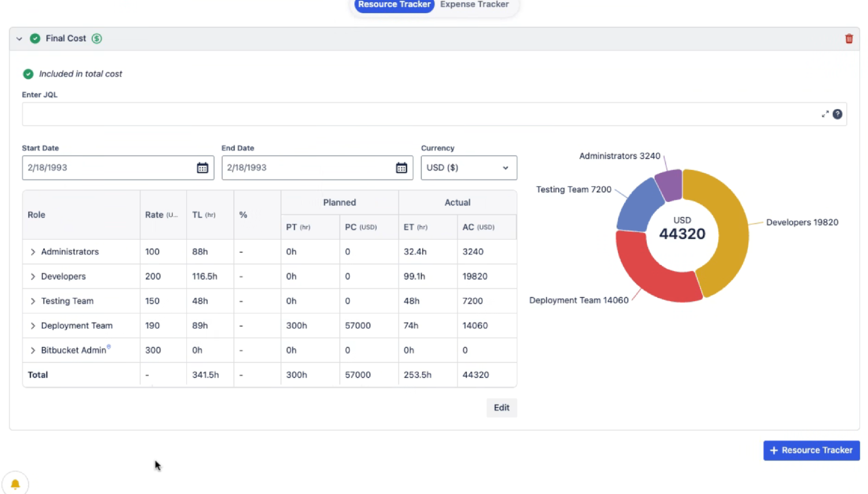
Task: Click the Edit button
Action: pos(501,407)
